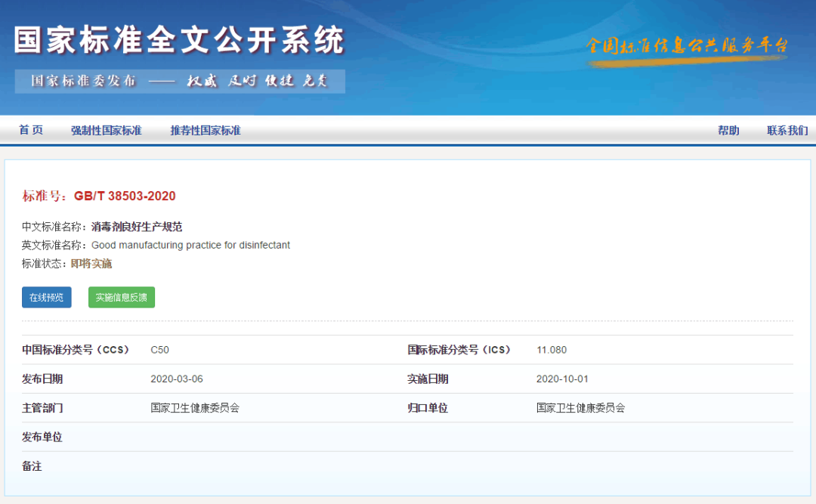The height and width of the screenshot is (504, 816).
Task: Click the implementation date 2020-10-01
Action: (x=562, y=379)
